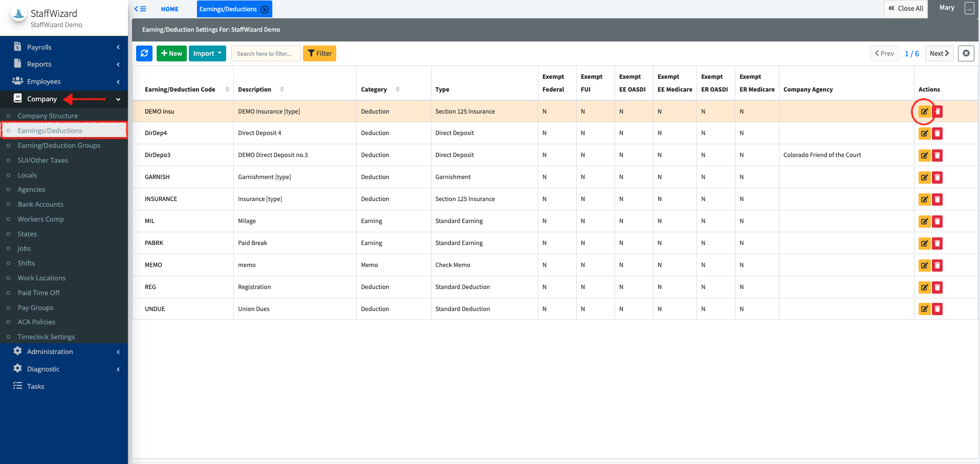
Task: Go to Next page of results
Action: point(939,53)
